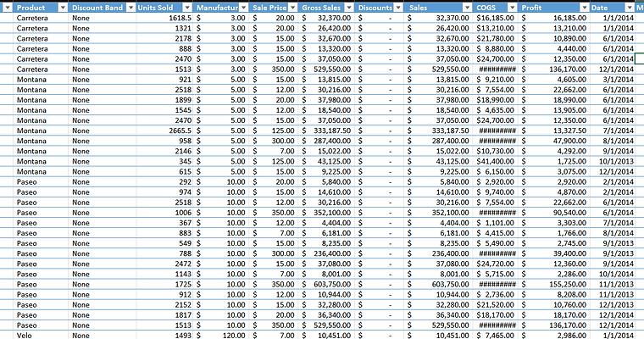The image size is (644, 339).
Task: Select Units Sold cell 1321
Action: coord(164,28)
